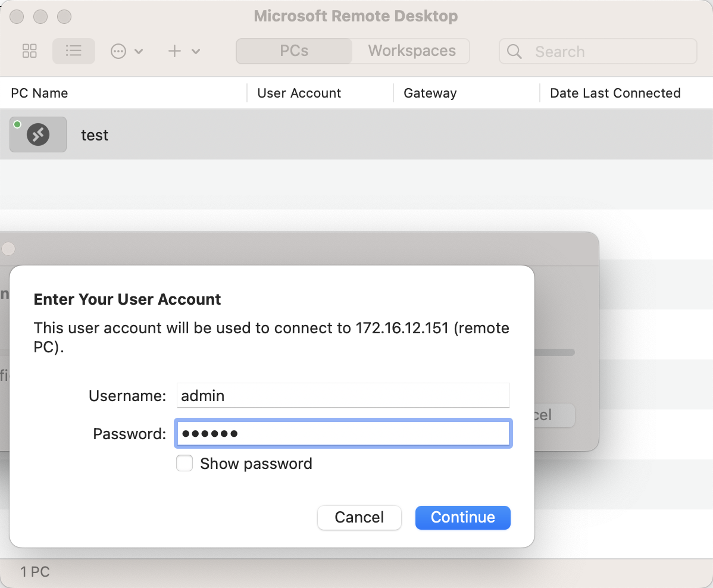Switch to grid view icon
Screen dimensions: 713x588
pyautogui.click(x=30, y=51)
